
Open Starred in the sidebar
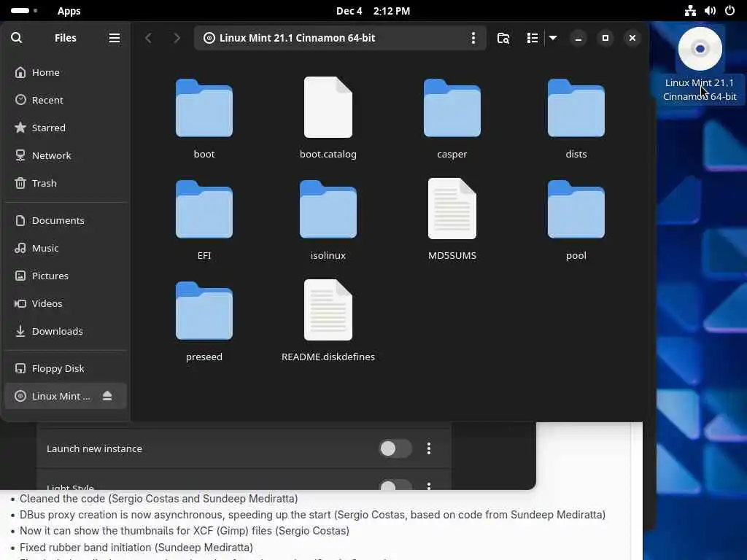coord(66,128)
